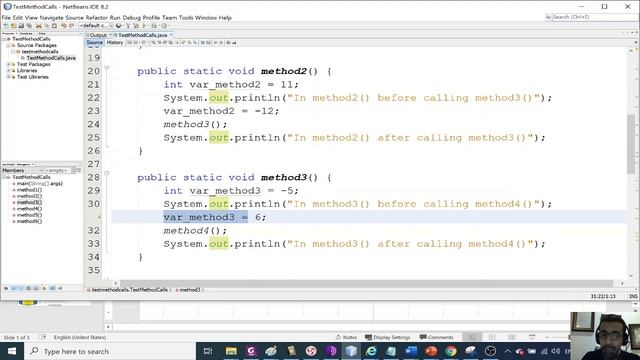Expand the Test Packages node

(8, 64)
